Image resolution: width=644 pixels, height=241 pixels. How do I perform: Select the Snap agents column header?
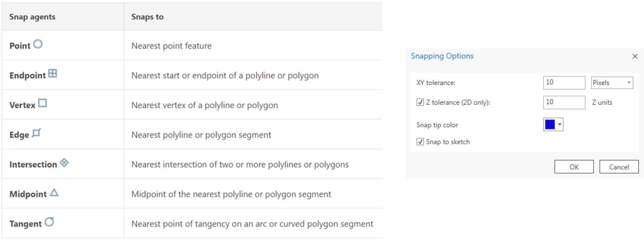tap(32, 17)
